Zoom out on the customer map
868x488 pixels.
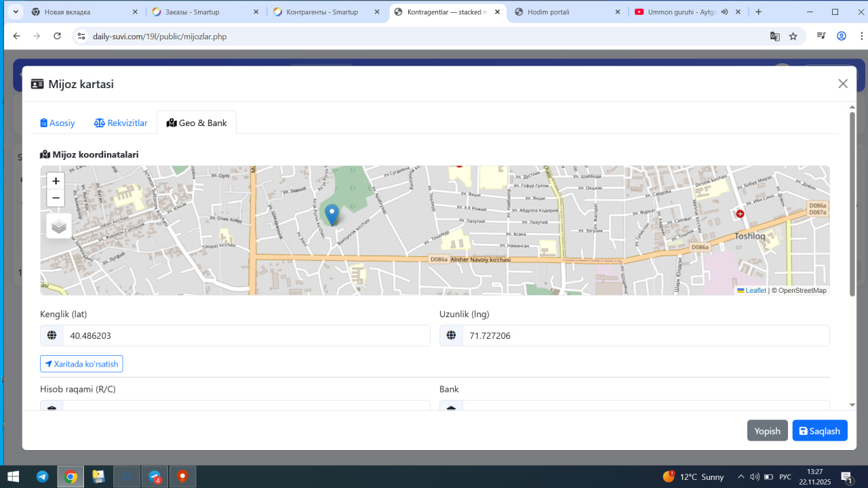pyautogui.click(x=56, y=198)
